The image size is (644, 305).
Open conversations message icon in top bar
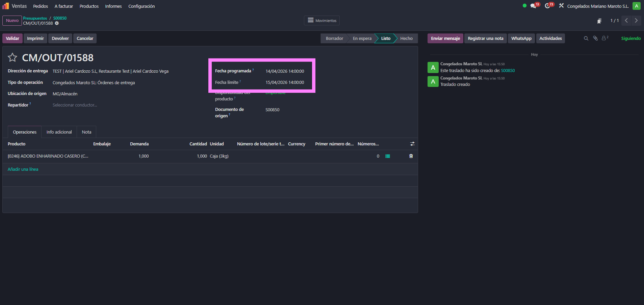click(x=534, y=6)
